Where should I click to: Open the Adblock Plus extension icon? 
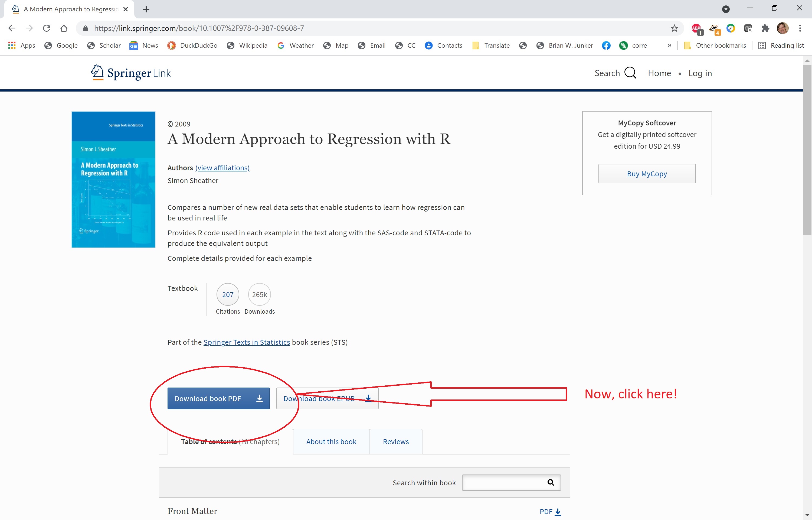point(697,29)
